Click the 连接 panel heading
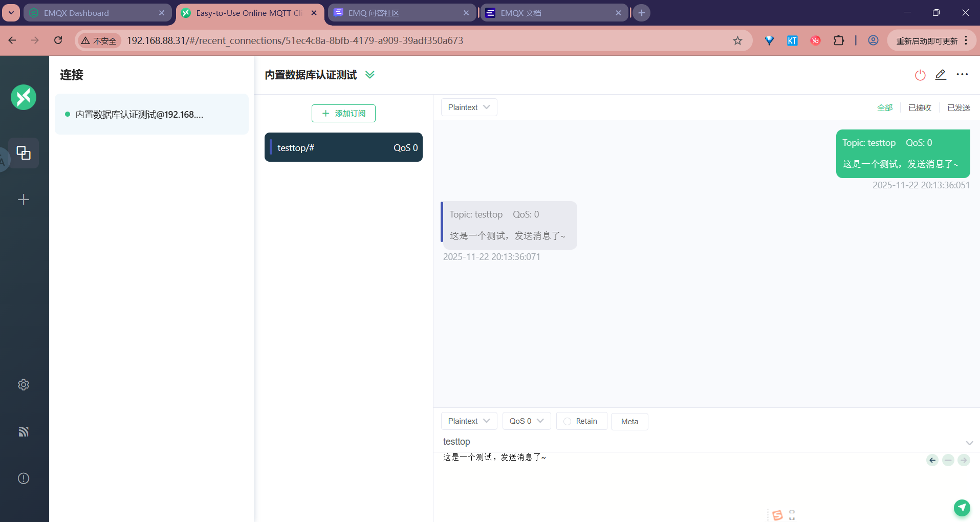Image resolution: width=980 pixels, height=522 pixels. (x=72, y=75)
